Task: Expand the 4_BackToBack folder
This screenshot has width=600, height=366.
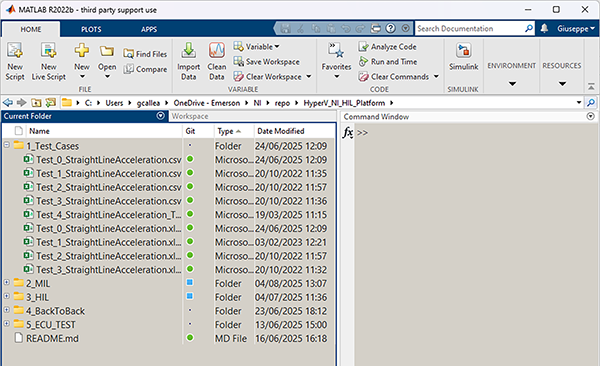Action: coord(7,310)
